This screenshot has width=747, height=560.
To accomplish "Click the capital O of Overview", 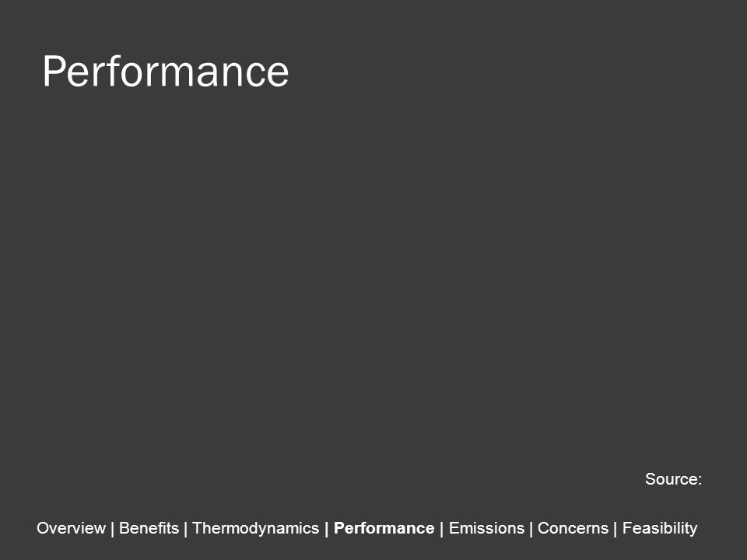I will [x=42, y=528].
